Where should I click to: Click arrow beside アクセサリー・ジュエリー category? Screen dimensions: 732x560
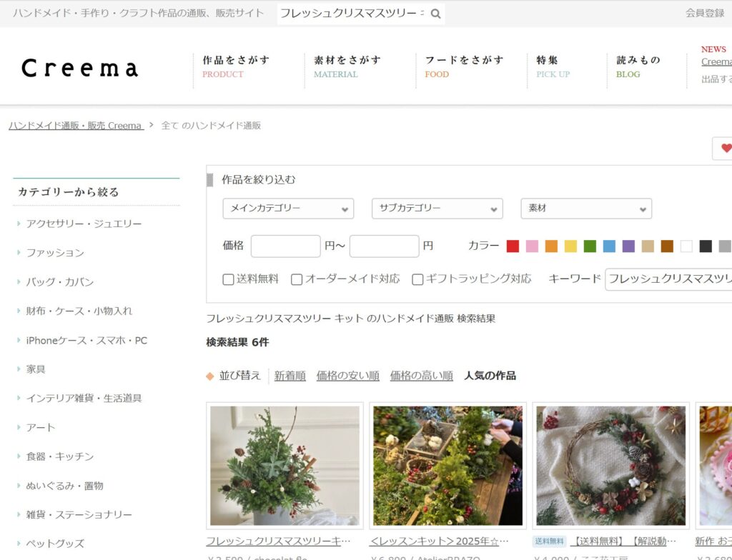point(19,224)
